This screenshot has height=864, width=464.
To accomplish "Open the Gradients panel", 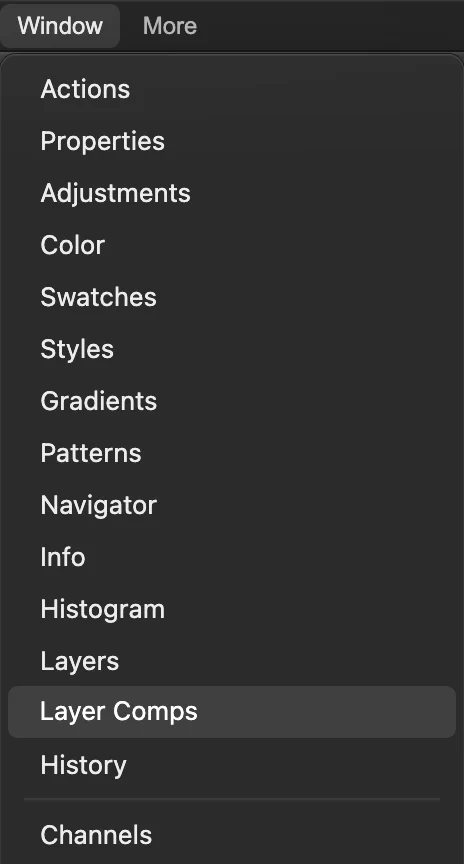I will pyautogui.click(x=232, y=401).
